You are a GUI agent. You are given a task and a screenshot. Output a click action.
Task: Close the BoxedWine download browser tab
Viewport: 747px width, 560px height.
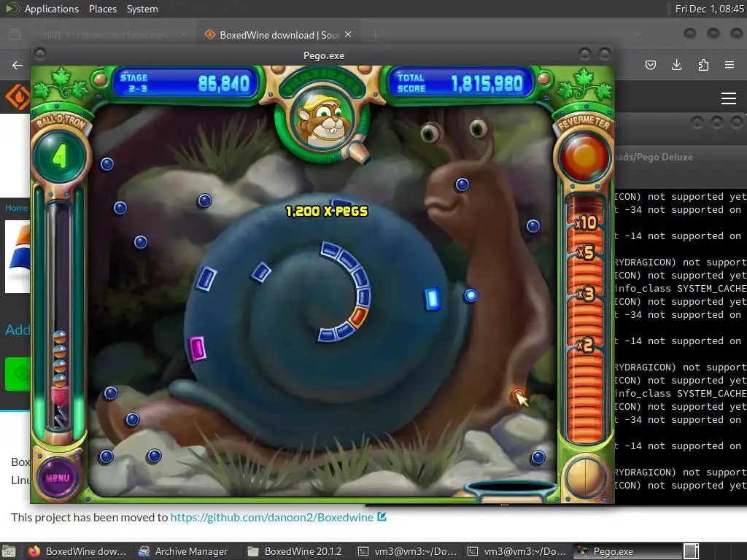(348, 34)
